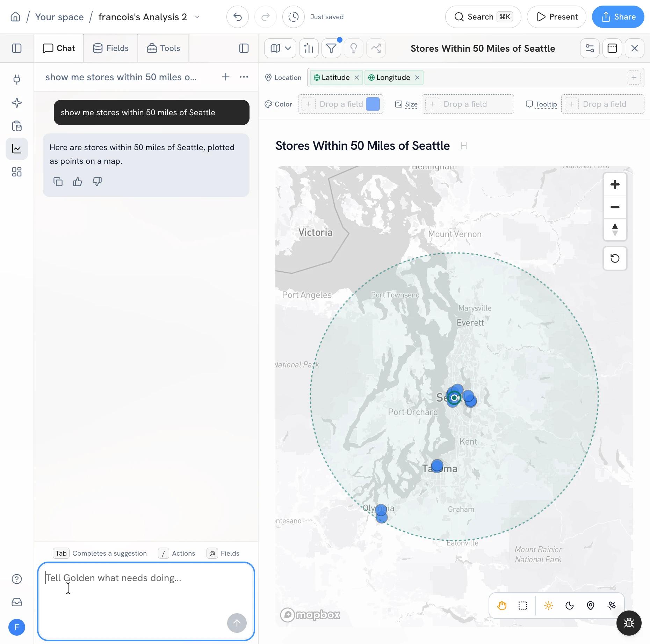Open the help question mark icon
The height and width of the screenshot is (644, 650).
tap(17, 579)
